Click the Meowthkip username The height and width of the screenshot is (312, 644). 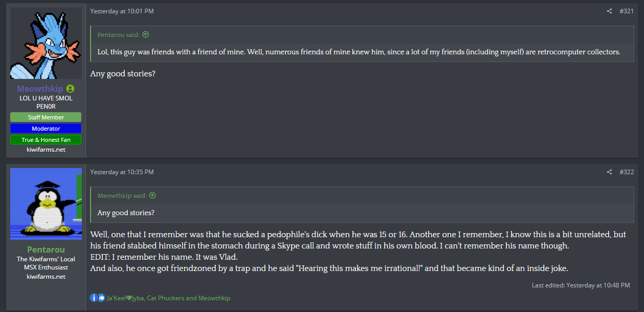(40, 89)
